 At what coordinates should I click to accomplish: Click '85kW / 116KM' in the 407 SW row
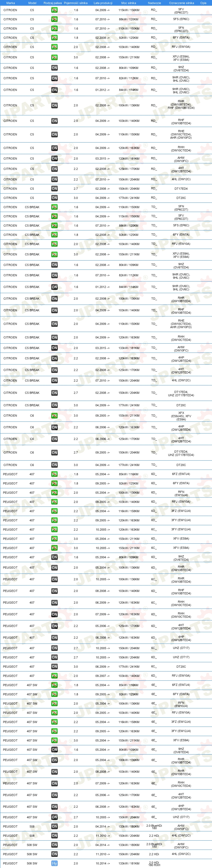(x=129, y=685)
